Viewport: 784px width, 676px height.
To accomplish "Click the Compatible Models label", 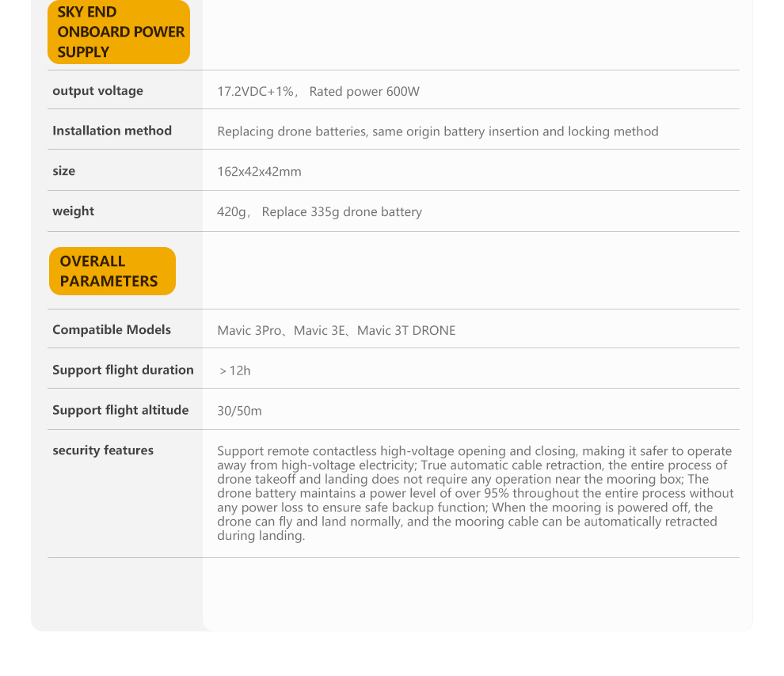I will [112, 330].
